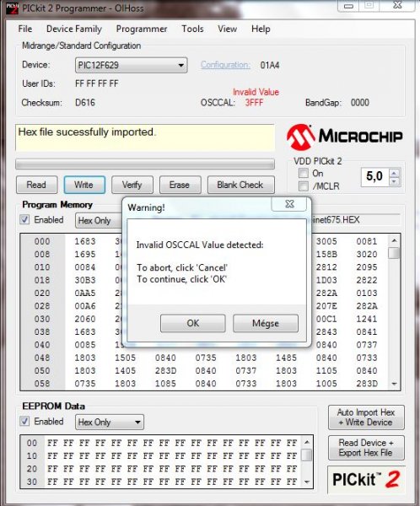Click the Configuration value 01A4

click(270, 65)
